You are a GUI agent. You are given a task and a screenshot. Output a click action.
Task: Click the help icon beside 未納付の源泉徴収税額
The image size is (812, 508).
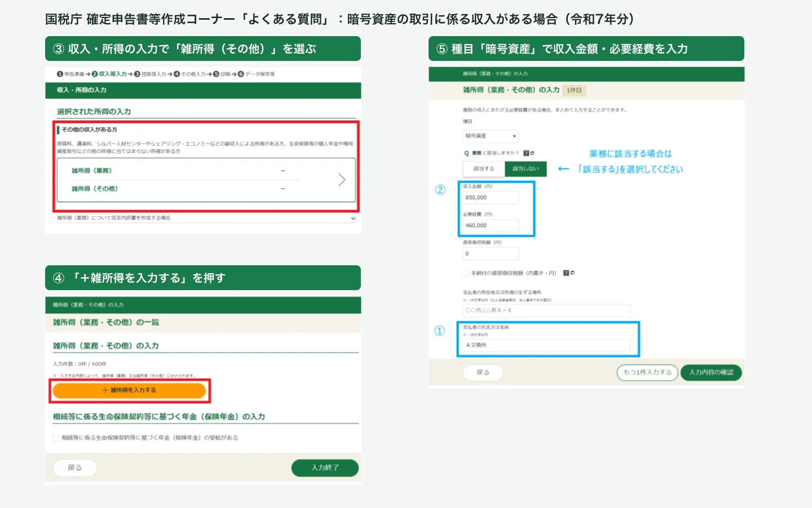[566, 273]
